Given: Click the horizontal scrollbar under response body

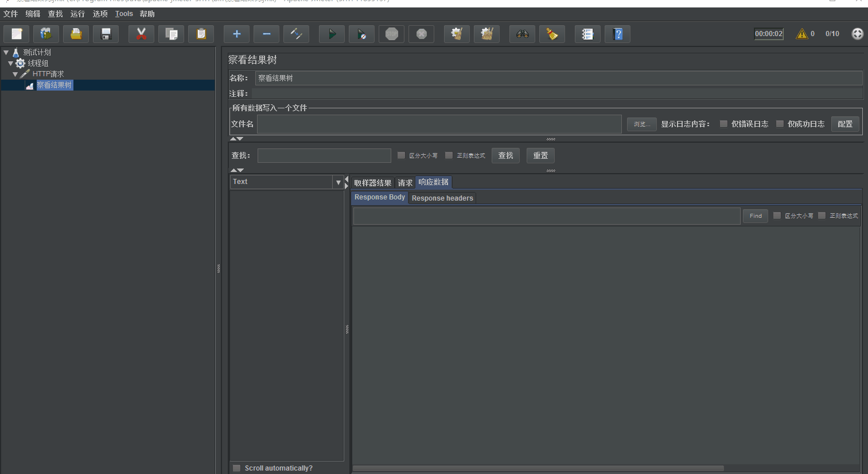Looking at the screenshot, I should pos(538,468).
